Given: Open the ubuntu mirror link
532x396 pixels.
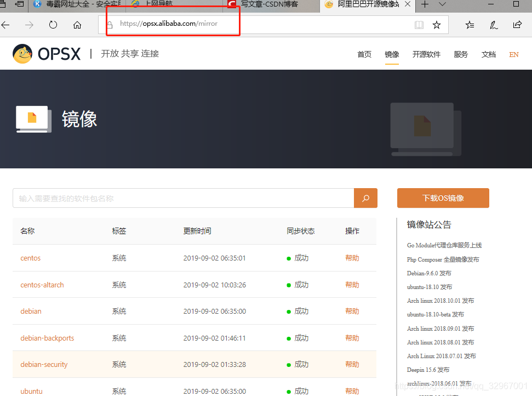Looking at the screenshot, I should 32,391.
